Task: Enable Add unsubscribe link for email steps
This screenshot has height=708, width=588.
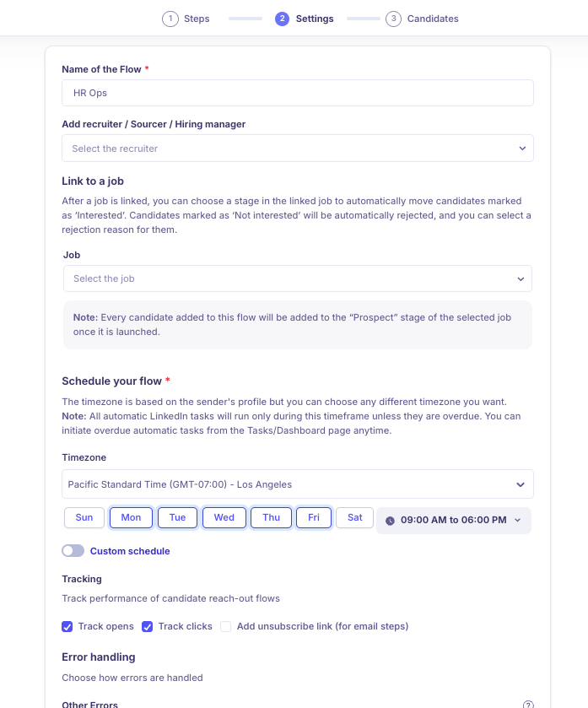Action: pos(225,626)
